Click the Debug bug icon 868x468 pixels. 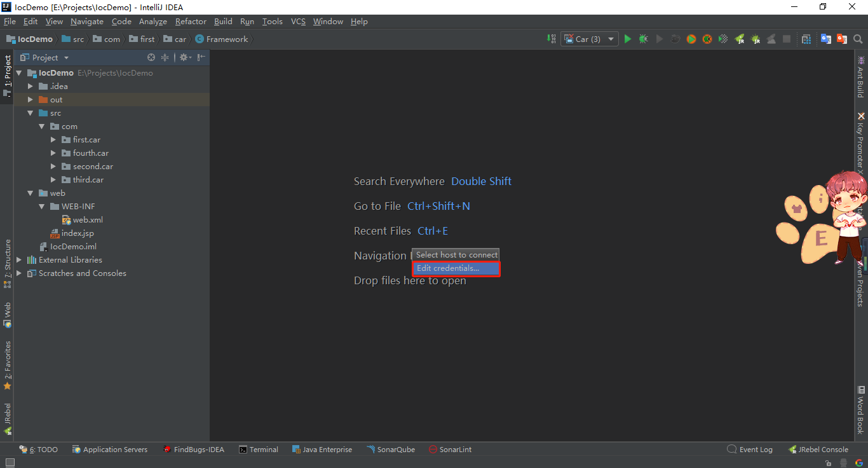click(644, 39)
